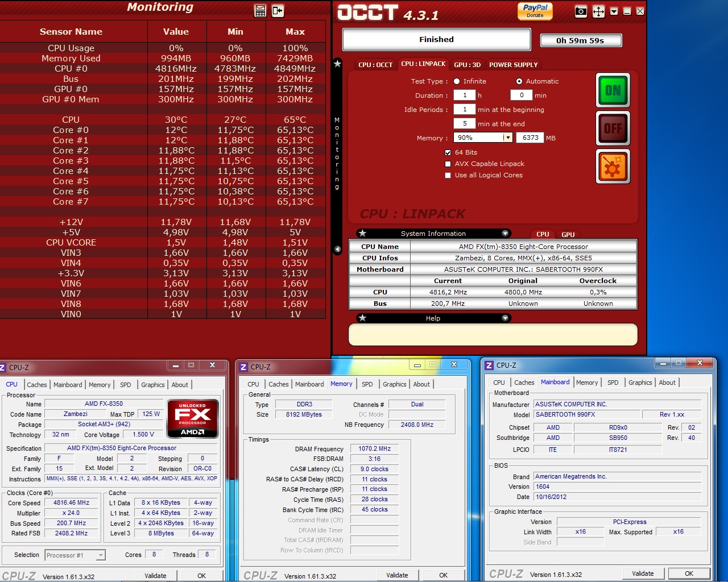Open the OCCT title bar dropdown arrow

[614, 11]
